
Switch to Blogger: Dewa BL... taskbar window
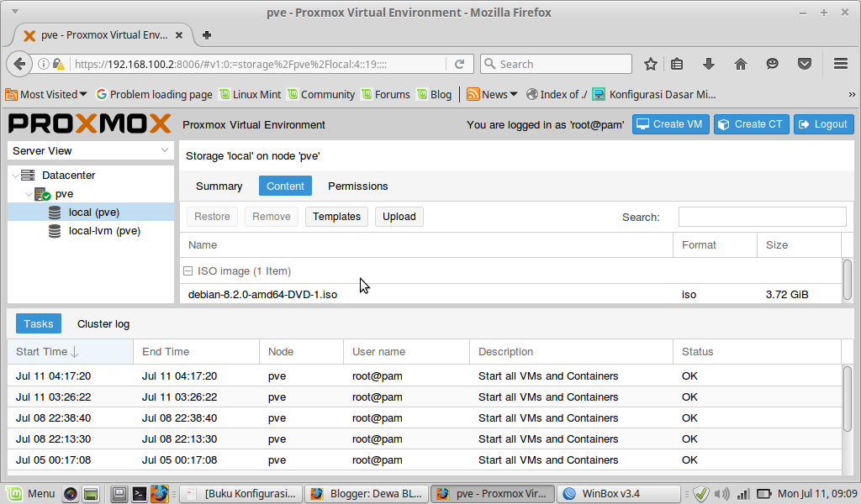pos(367,494)
